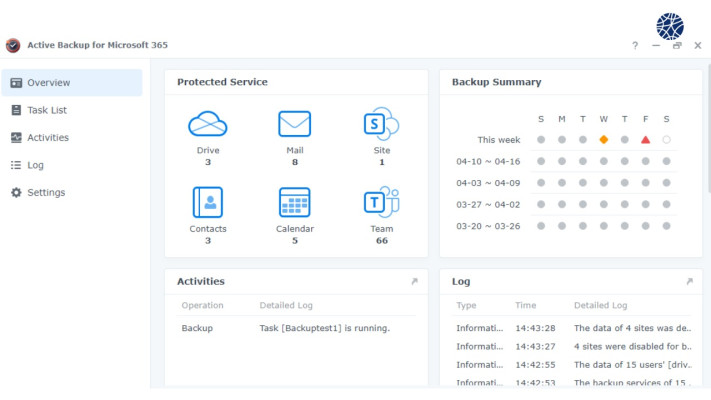Click the Active Backup app logo
The height and width of the screenshot is (400, 711).
click(13, 45)
